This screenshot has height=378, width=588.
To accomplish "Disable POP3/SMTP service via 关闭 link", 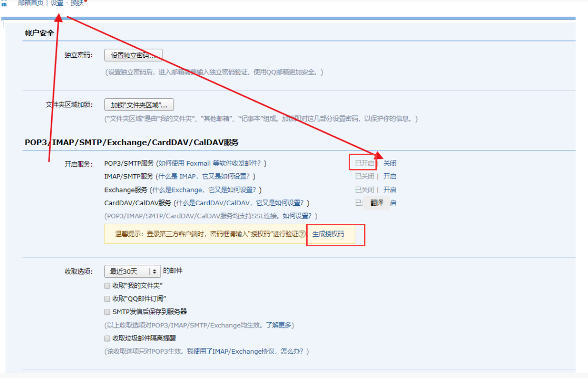I will coord(389,163).
